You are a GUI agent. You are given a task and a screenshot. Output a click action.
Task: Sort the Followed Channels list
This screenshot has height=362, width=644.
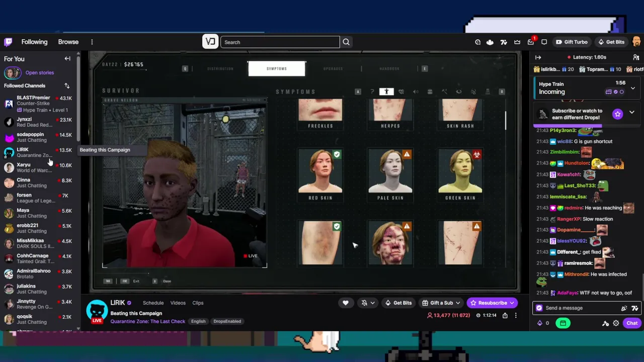[67, 86]
